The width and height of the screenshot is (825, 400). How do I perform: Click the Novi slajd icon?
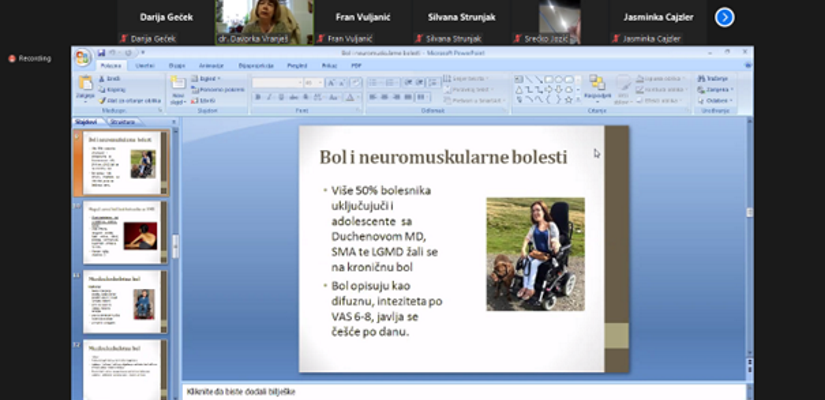[x=178, y=83]
